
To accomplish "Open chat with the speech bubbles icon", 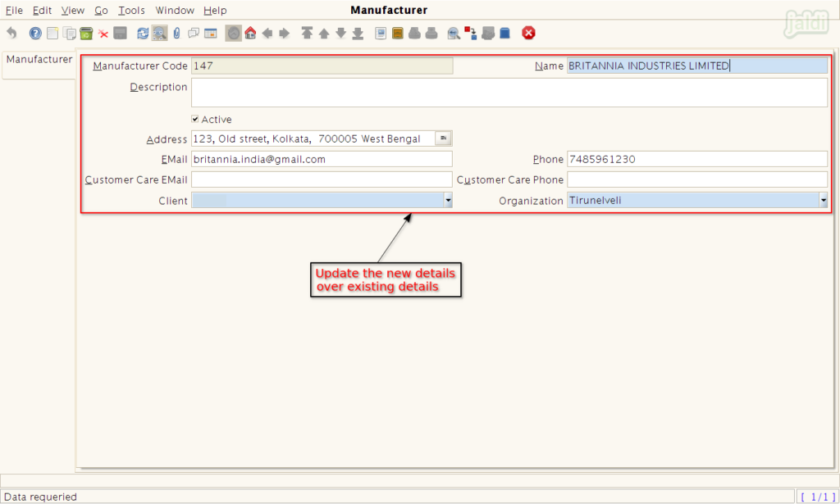I will (x=194, y=33).
